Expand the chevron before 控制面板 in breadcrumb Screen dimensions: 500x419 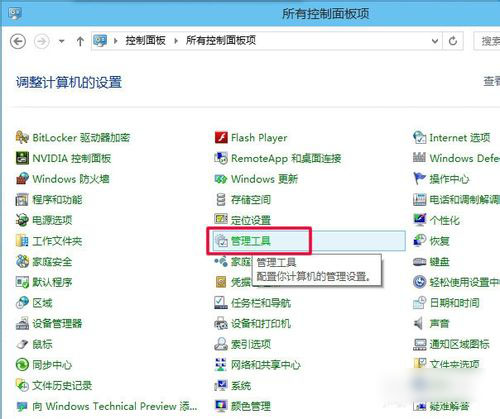pos(116,41)
